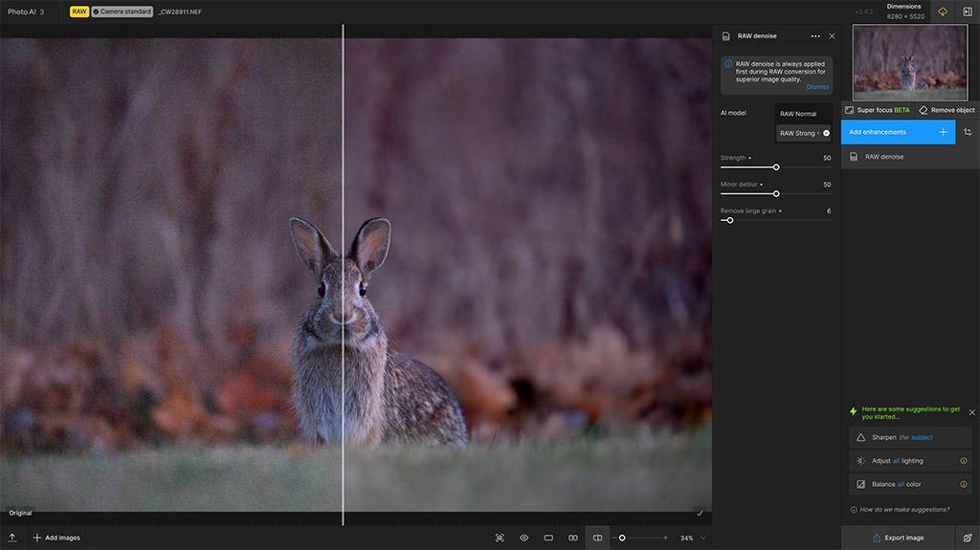Click the Export image button
The image size is (980, 550).
(x=898, y=538)
